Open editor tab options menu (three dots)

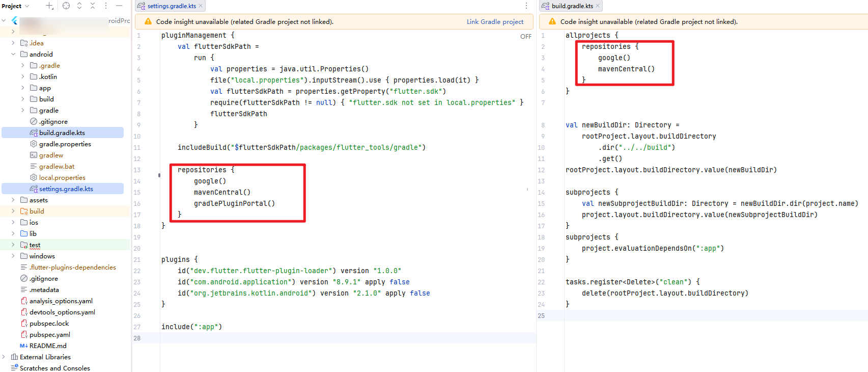click(526, 6)
